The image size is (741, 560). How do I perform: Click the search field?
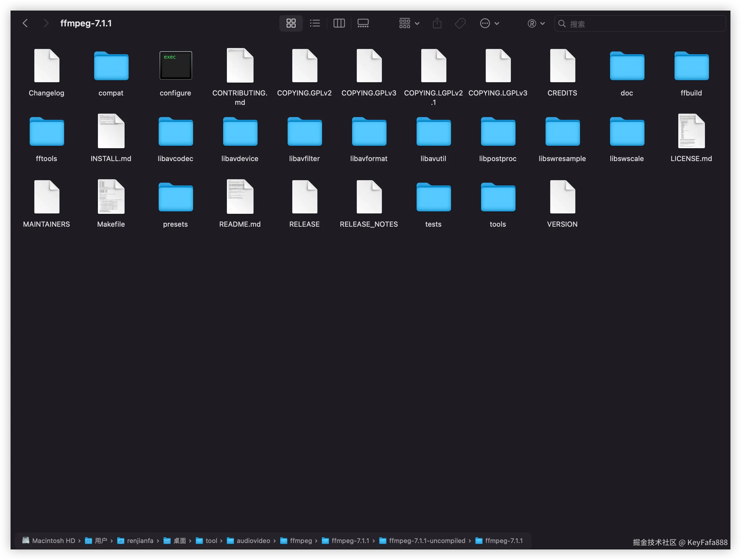(639, 23)
